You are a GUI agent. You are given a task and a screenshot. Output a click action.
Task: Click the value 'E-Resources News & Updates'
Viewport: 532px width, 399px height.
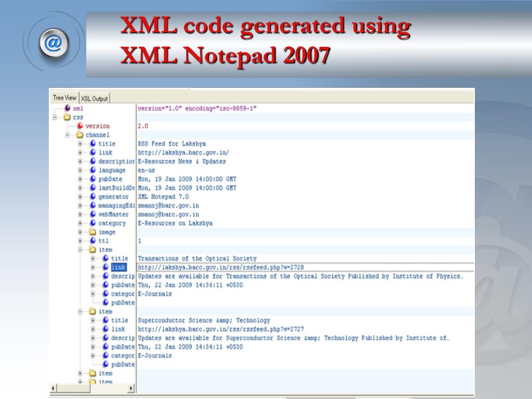coord(182,162)
